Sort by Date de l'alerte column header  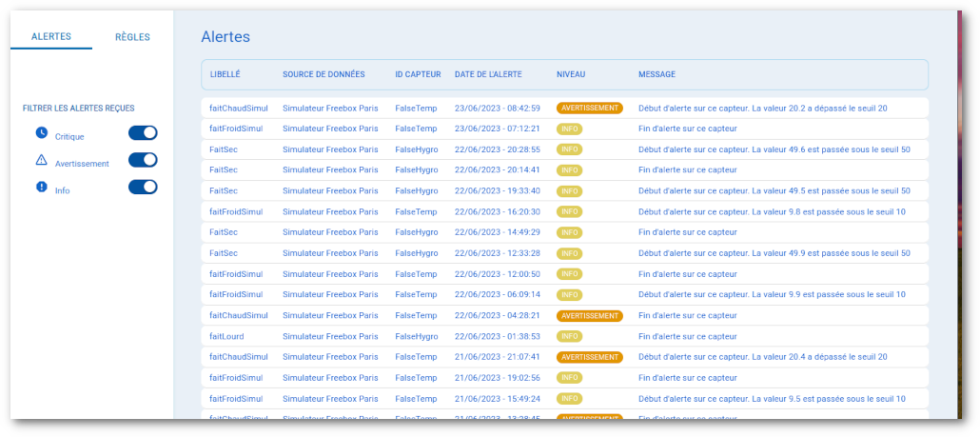(488, 74)
